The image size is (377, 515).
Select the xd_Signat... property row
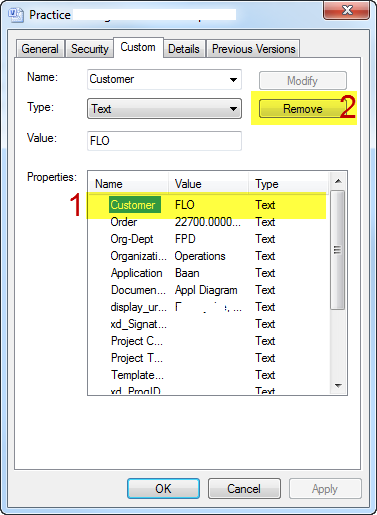(x=207, y=324)
